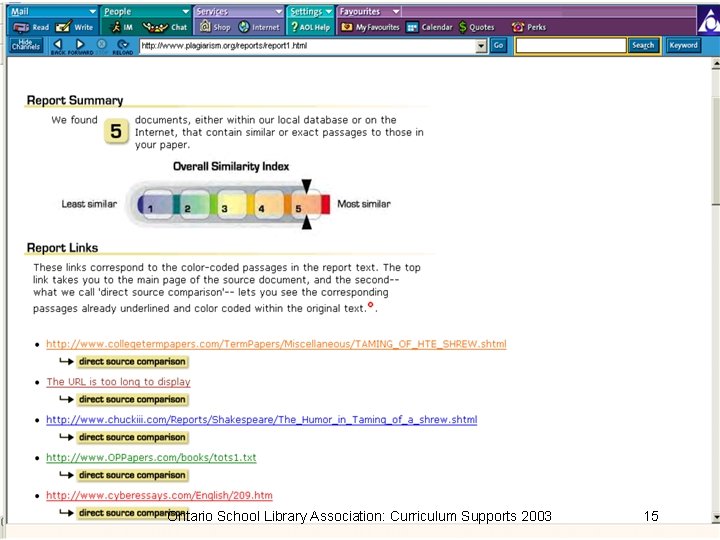
Task: Open the cyberessays.com English/209.htm link
Action: tap(159, 495)
